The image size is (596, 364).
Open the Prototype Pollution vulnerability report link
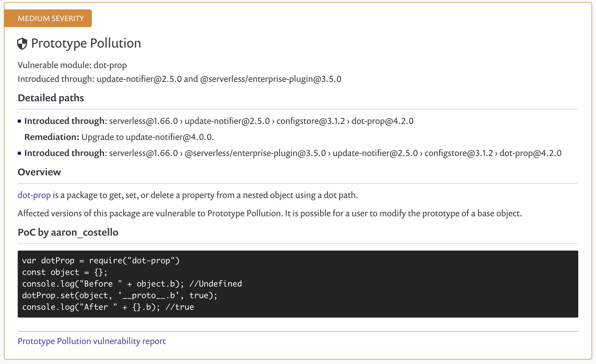[x=92, y=341]
